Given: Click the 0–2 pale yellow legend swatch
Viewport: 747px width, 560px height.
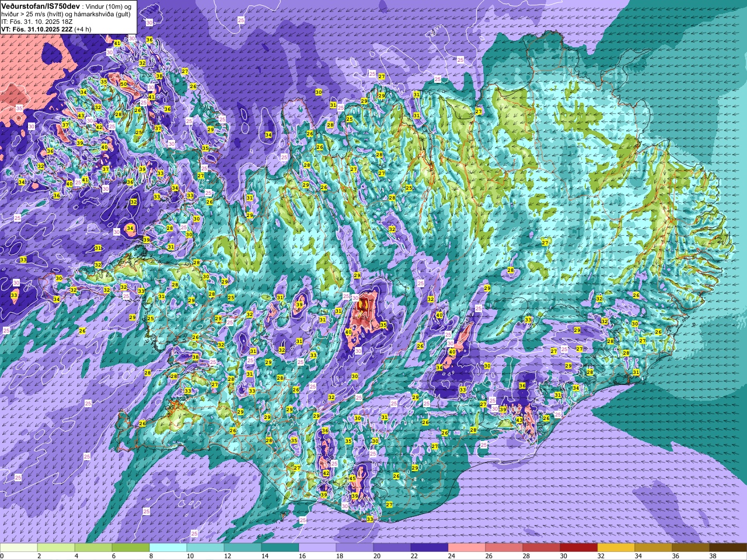Looking at the screenshot, I should [19, 548].
